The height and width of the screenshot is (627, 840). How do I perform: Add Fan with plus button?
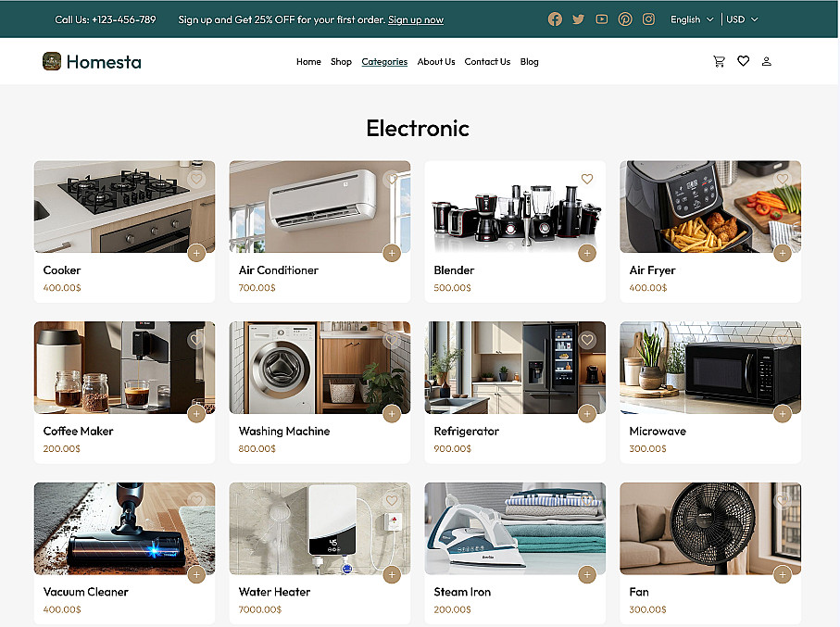tap(783, 575)
